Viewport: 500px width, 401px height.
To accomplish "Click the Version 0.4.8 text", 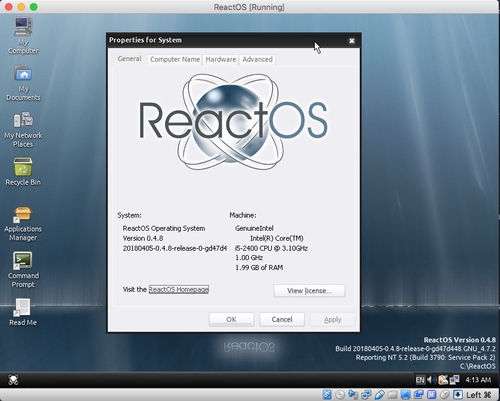I will [143, 238].
